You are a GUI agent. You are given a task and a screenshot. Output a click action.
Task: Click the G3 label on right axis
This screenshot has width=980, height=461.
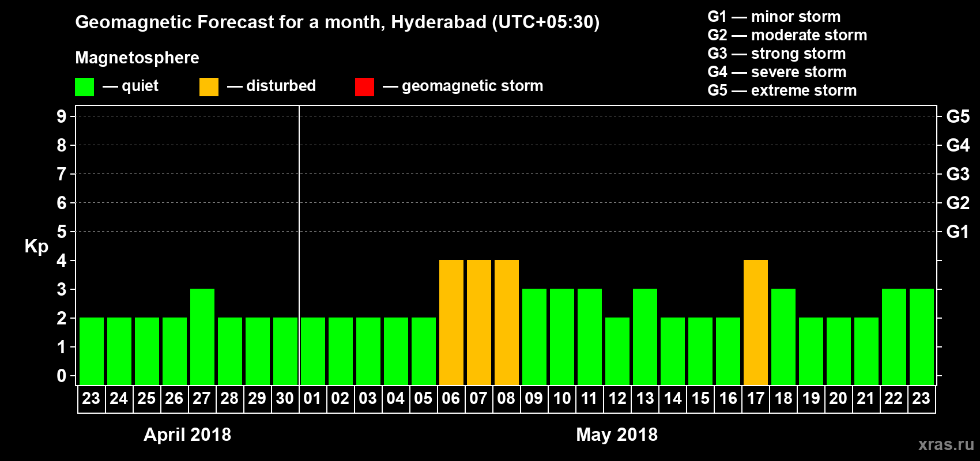(x=958, y=174)
